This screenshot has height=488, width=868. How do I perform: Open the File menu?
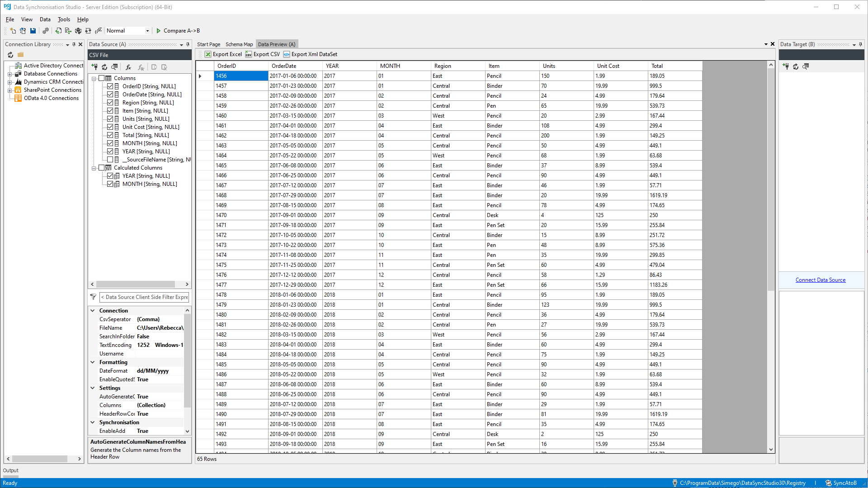pyautogui.click(x=10, y=19)
